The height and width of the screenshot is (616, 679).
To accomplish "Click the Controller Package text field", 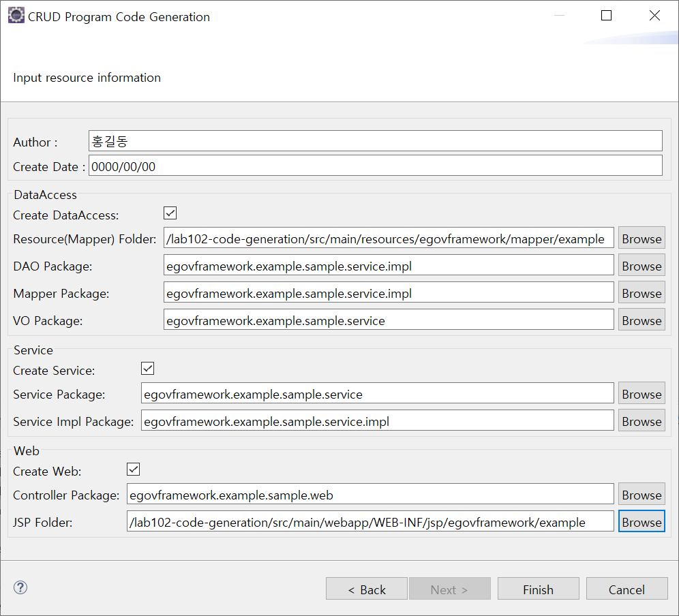I will coord(370,495).
